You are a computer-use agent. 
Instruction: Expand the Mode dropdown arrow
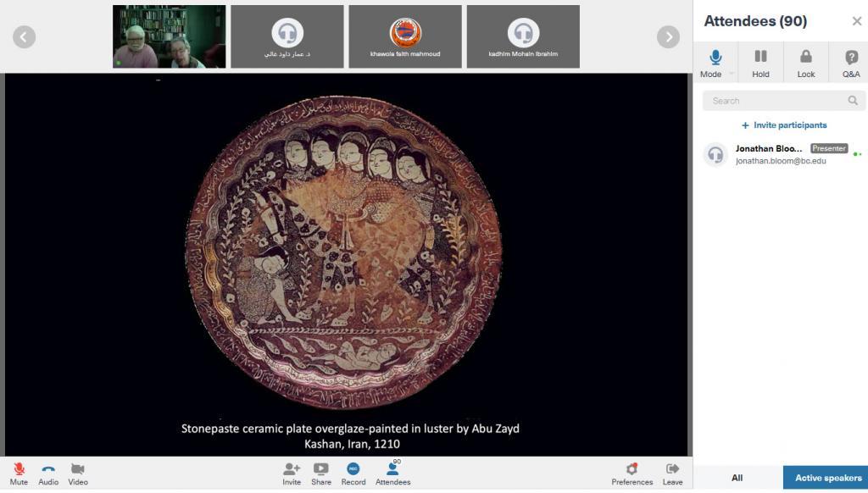click(x=732, y=74)
